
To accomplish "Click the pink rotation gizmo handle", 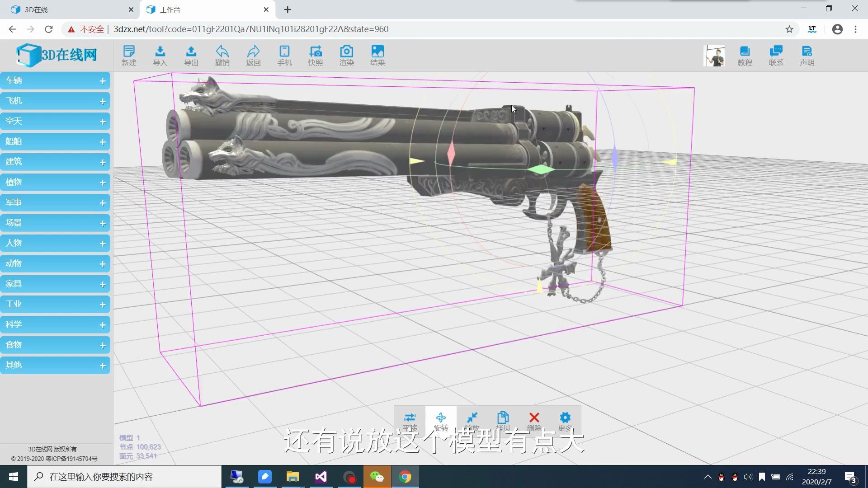I will pyautogui.click(x=451, y=154).
